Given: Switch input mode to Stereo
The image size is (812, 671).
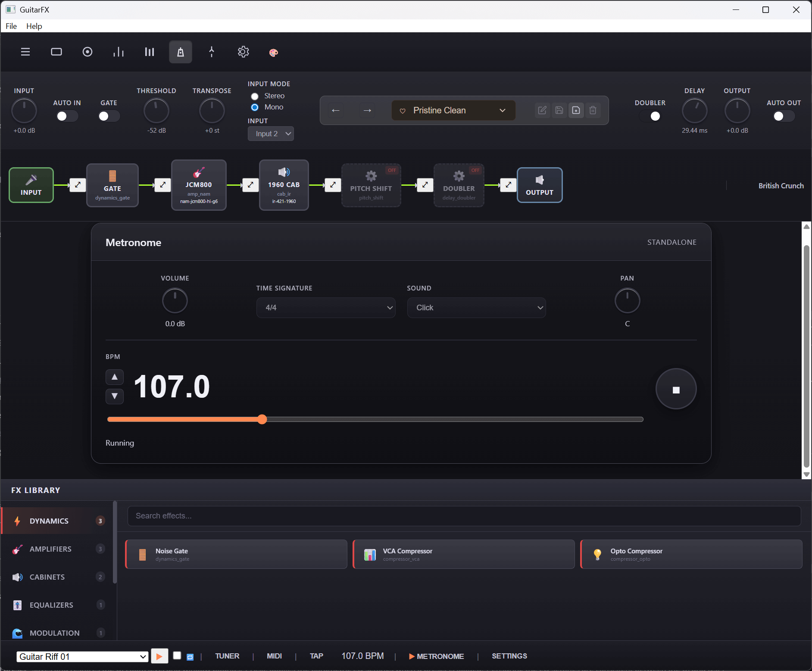Looking at the screenshot, I should (x=254, y=96).
